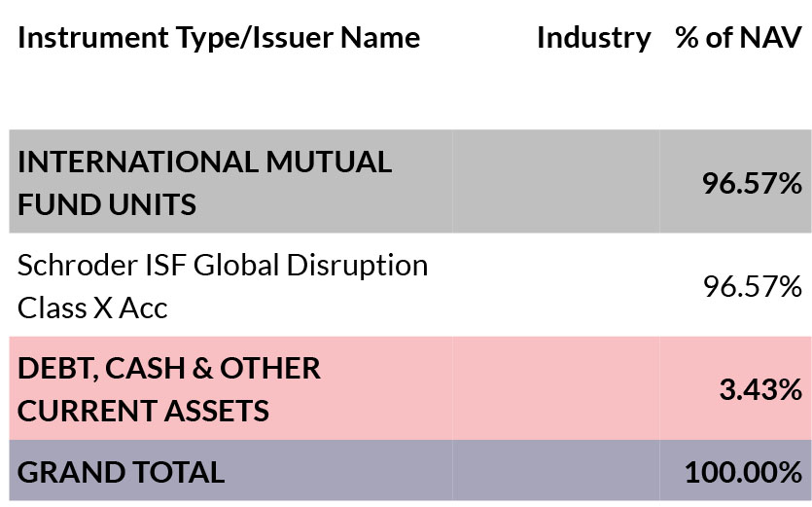The height and width of the screenshot is (507, 812).
Task: Click the Industry column header
Action: coord(593,38)
